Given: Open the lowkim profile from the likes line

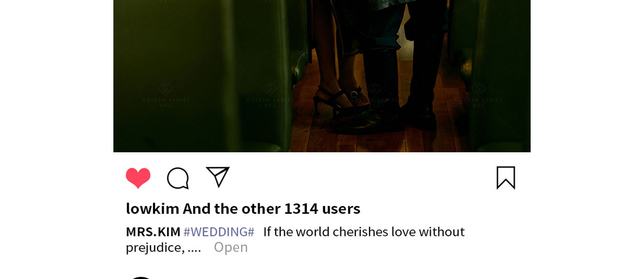Looking at the screenshot, I should pyautogui.click(x=152, y=208).
